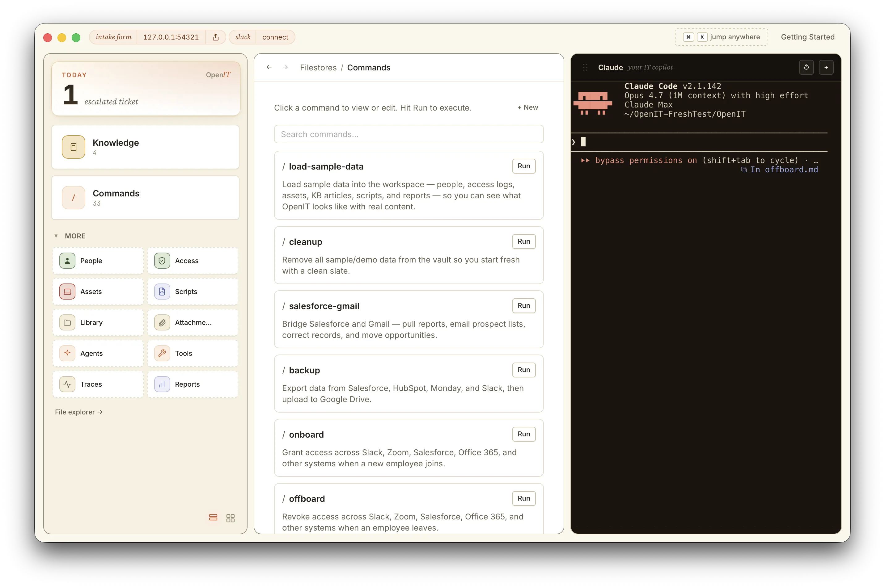Go to Filestores breadcrumb
This screenshot has width=885, height=588.
318,68
